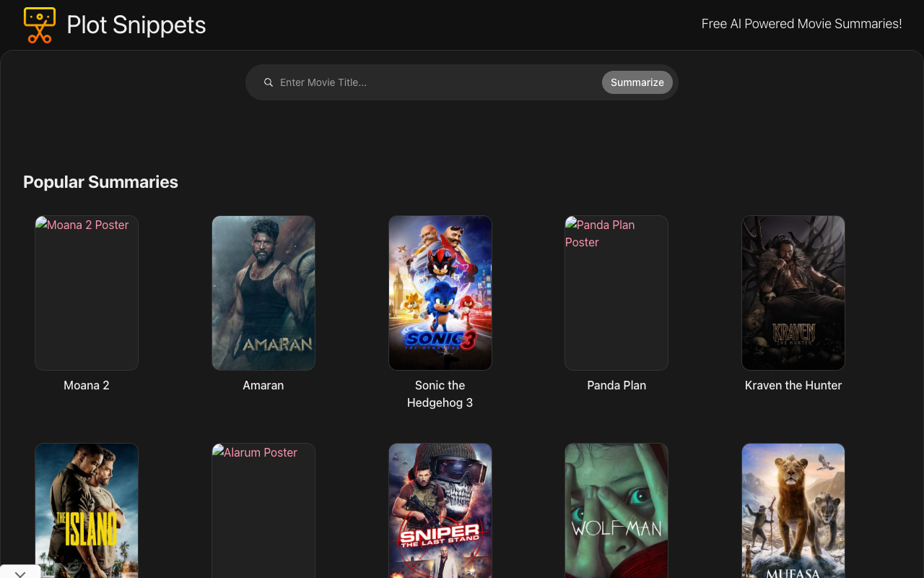The image size is (924, 578).
Task: Open the Kraven the Hunter poster
Action: point(793,293)
